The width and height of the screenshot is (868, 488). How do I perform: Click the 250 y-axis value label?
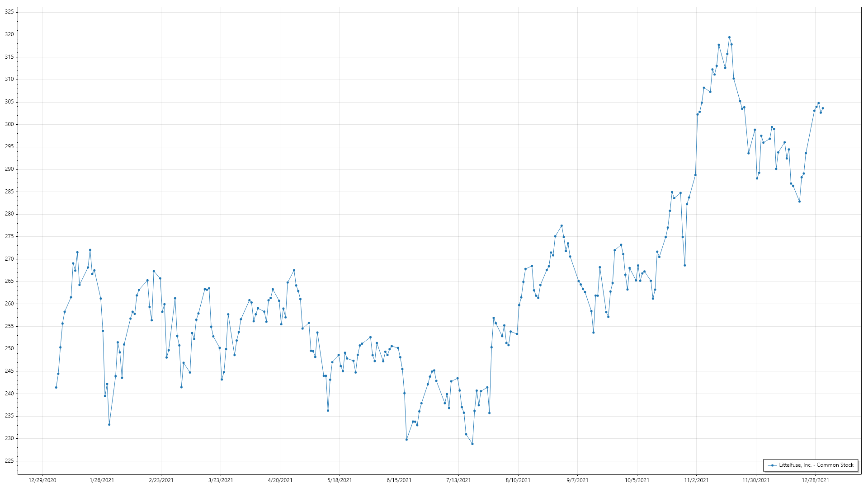[9, 348]
